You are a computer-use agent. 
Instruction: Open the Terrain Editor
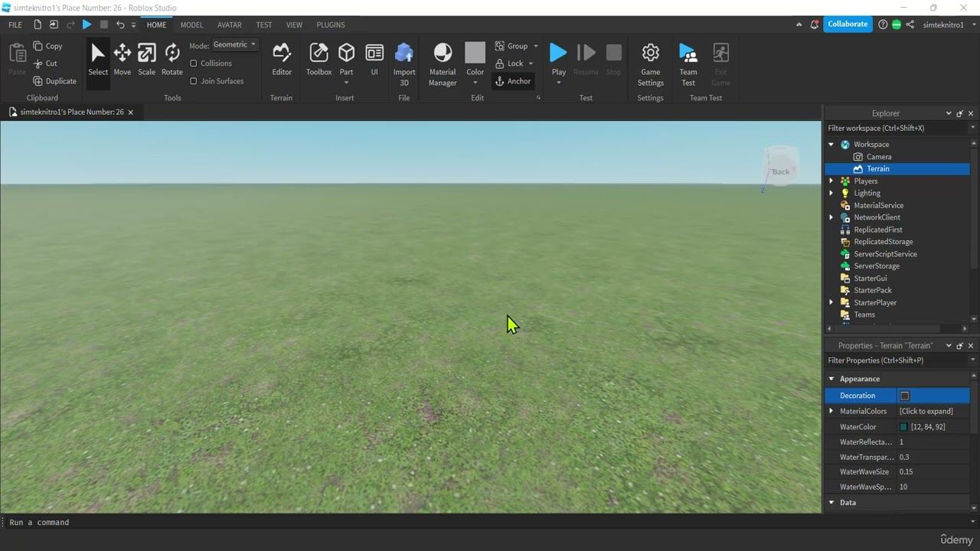pyautogui.click(x=282, y=60)
